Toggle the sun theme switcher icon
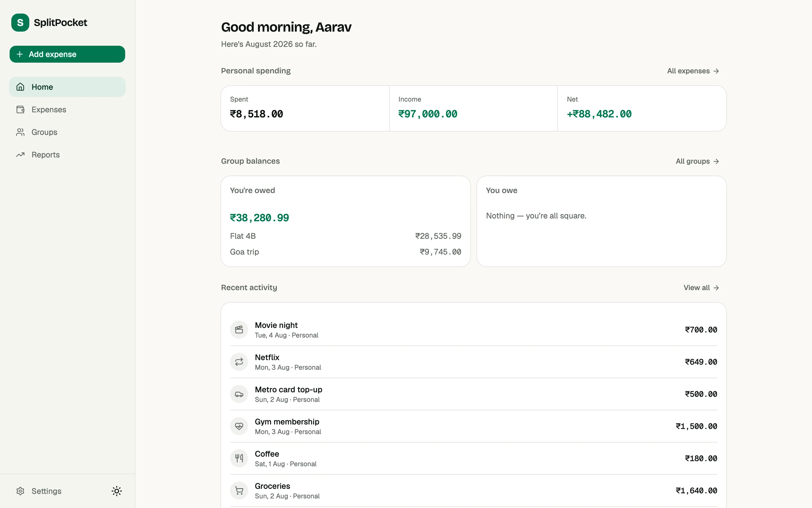Screen dimensions: 812x508 [116, 491]
